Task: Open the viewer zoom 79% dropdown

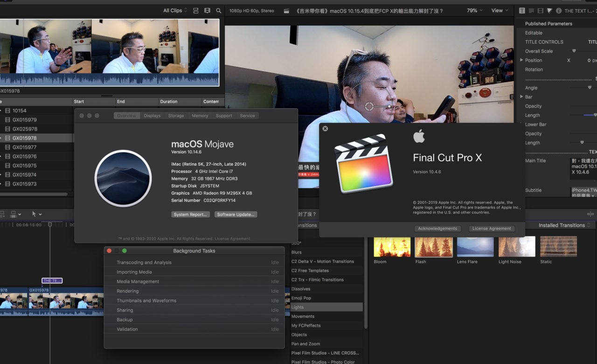Action: coord(475,10)
